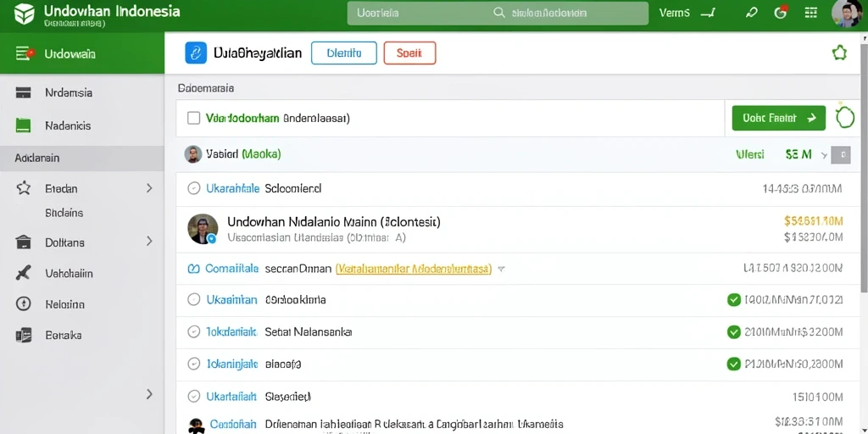Click the green star outline icon

pos(839,53)
